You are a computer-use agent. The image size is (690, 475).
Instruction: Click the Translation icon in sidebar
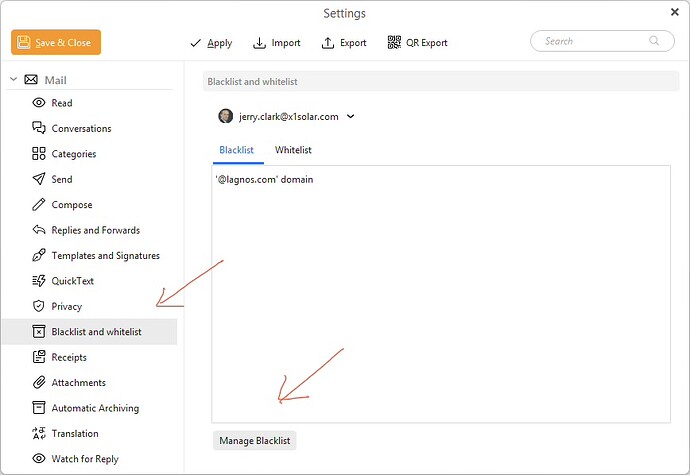[x=39, y=434]
